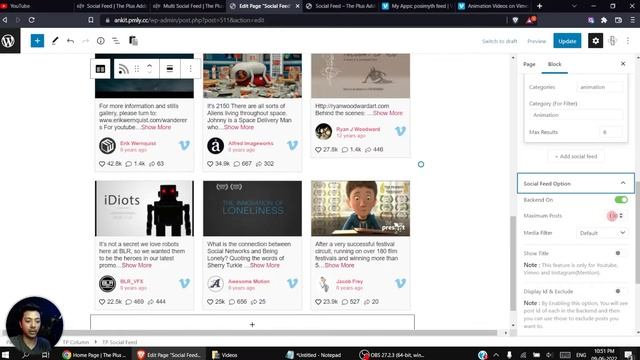Click the Preview button

536,41
